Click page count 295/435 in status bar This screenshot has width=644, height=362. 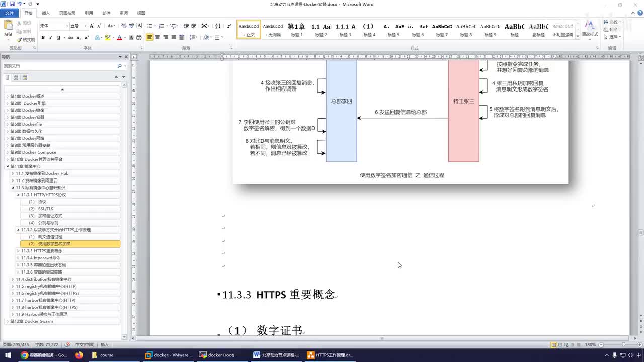click(16, 345)
